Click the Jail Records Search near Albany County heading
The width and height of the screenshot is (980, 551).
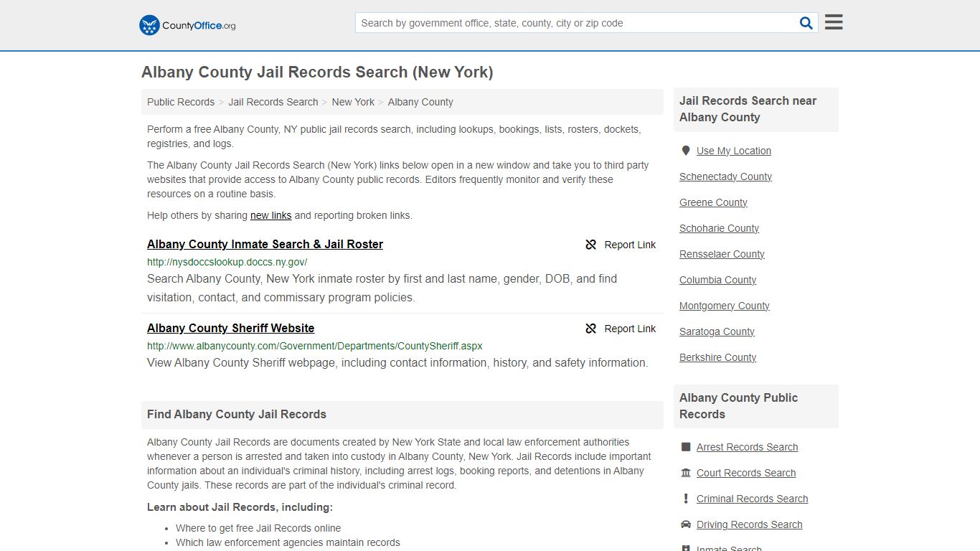(x=748, y=109)
